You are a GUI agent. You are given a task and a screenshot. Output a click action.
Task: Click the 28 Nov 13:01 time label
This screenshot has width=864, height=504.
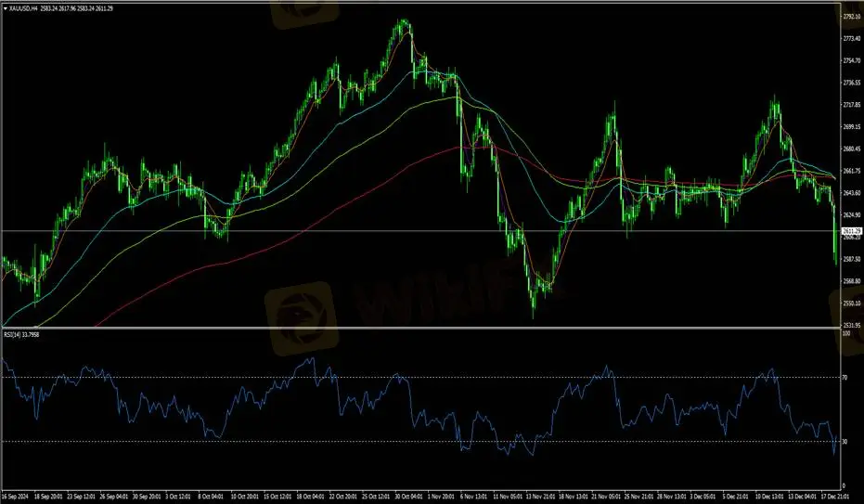(672, 497)
